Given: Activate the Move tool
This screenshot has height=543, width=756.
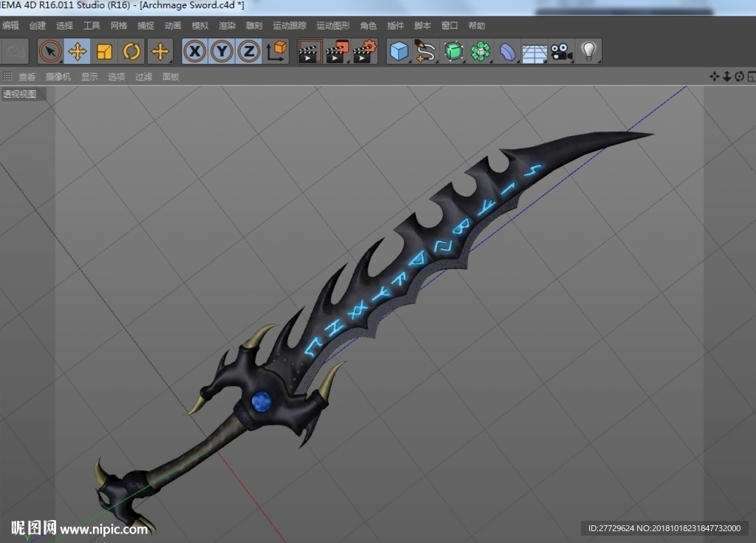Looking at the screenshot, I should tap(77, 51).
